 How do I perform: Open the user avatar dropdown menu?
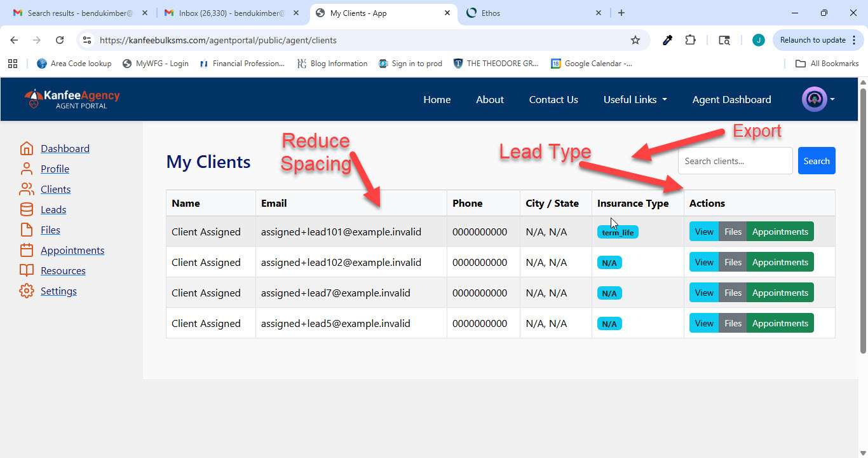pos(818,99)
